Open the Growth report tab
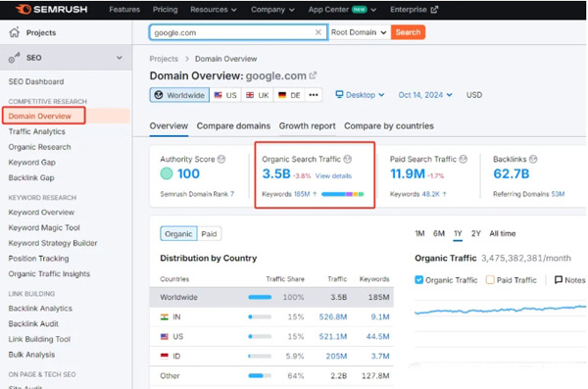This screenshot has width=588, height=389. [x=307, y=126]
